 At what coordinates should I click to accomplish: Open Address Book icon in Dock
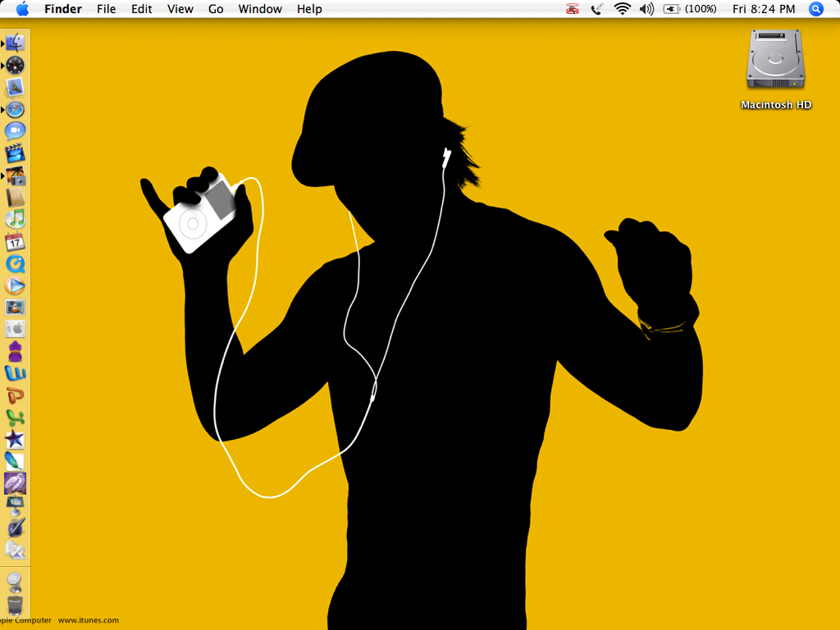pyautogui.click(x=15, y=197)
